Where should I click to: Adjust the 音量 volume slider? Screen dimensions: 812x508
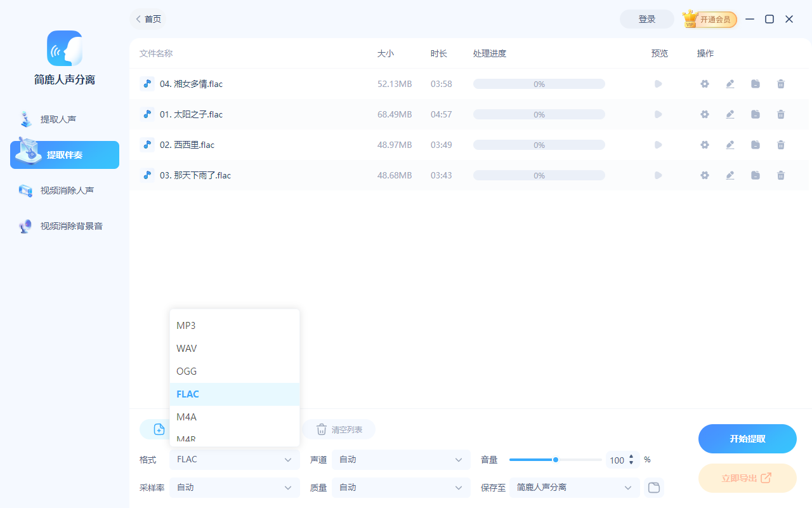click(555, 459)
